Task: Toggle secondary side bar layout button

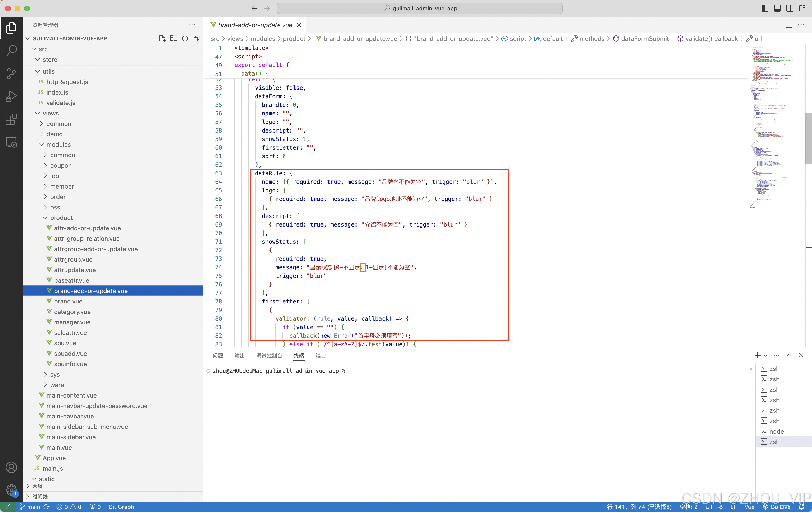Action: (789, 9)
